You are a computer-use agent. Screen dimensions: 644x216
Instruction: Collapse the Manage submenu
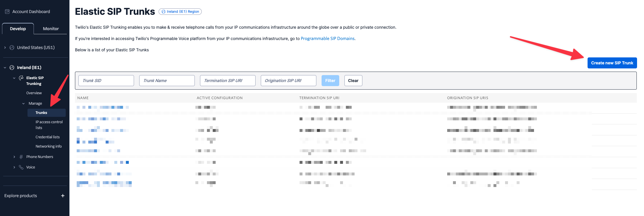click(23, 104)
